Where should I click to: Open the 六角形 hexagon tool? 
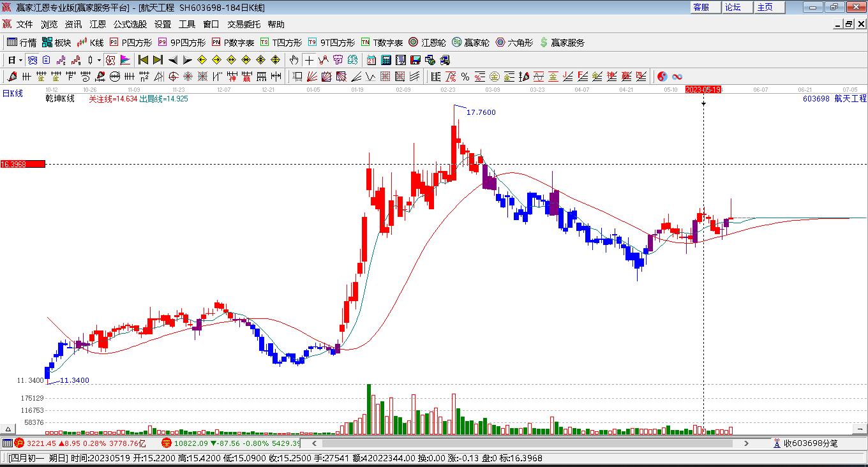click(x=514, y=43)
